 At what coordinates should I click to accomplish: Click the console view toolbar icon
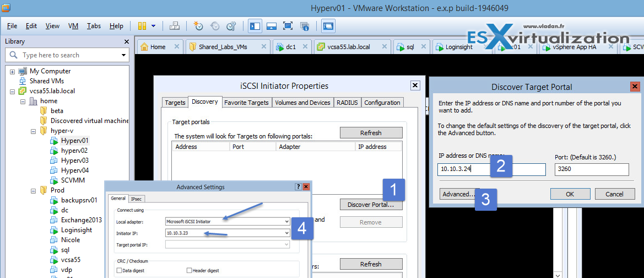pos(328,26)
